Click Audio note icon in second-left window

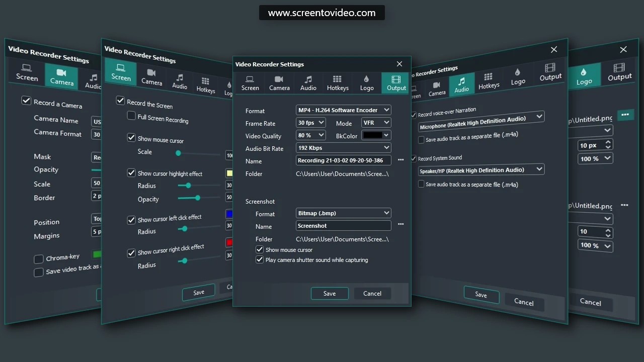point(180,77)
